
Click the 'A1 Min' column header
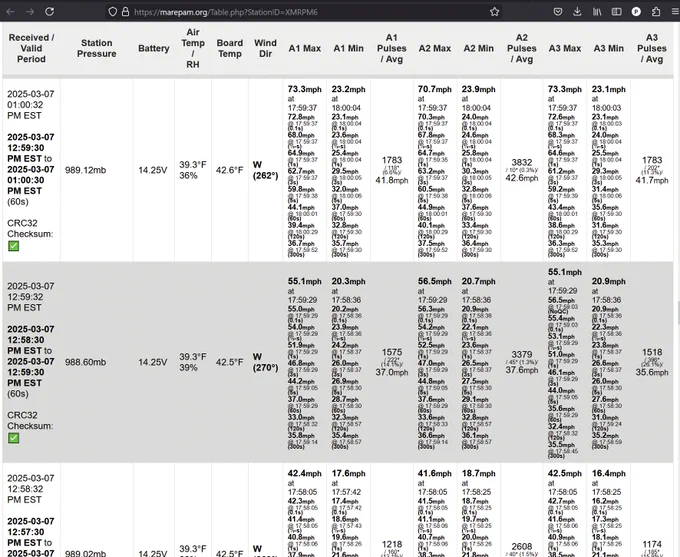[348, 48]
